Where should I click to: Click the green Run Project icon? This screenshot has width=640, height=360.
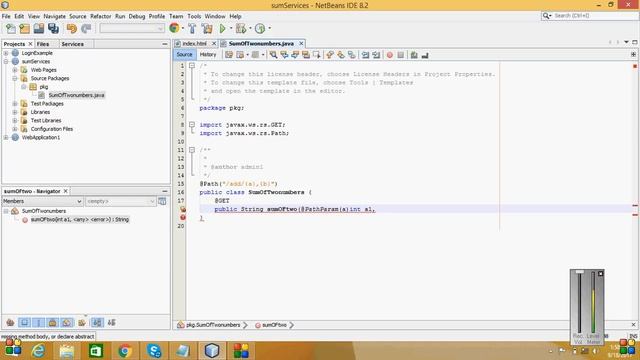click(x=222, y=28)
